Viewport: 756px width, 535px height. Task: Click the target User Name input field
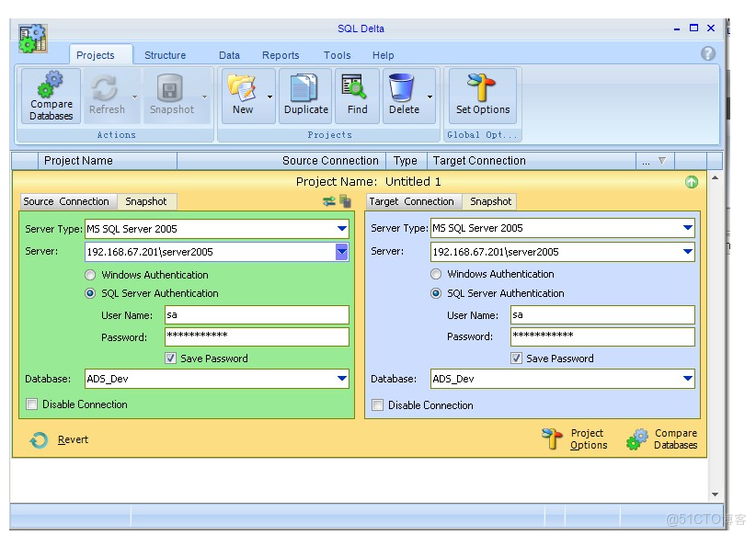click(598, 314)
